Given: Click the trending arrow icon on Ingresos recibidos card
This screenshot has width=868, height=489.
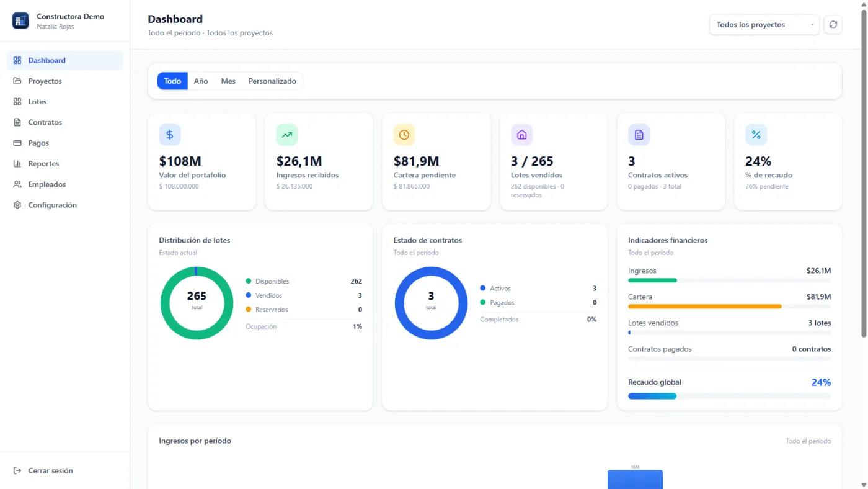Looking at the screenshot, I should [287, 135].
